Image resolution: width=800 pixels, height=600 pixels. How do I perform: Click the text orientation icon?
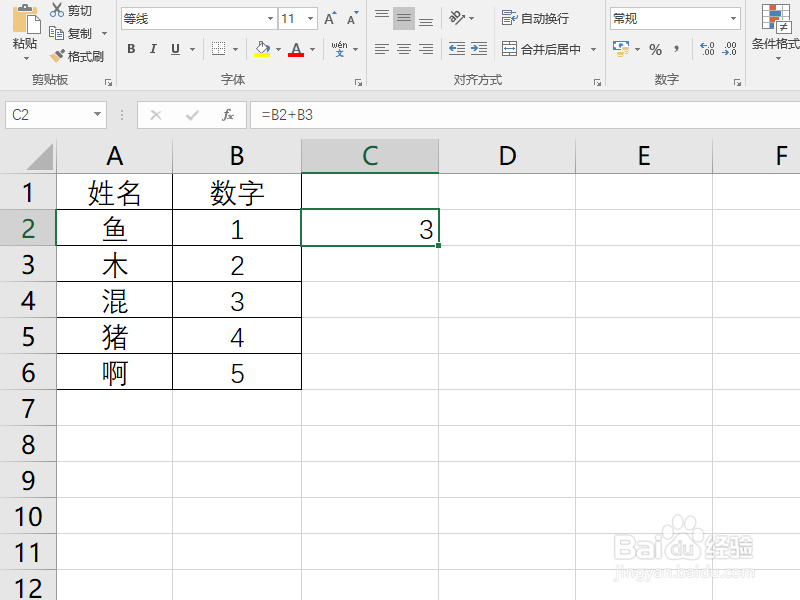coord(457,18)
